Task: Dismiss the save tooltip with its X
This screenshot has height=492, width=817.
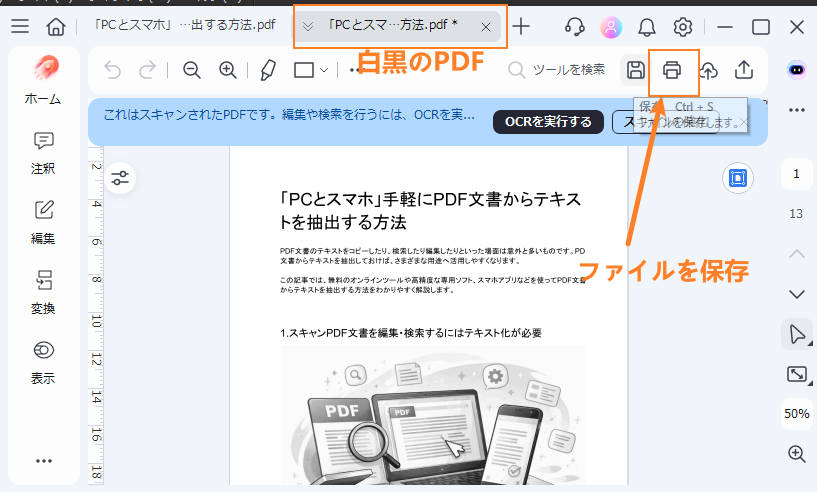Action: [x=744, y=123]
